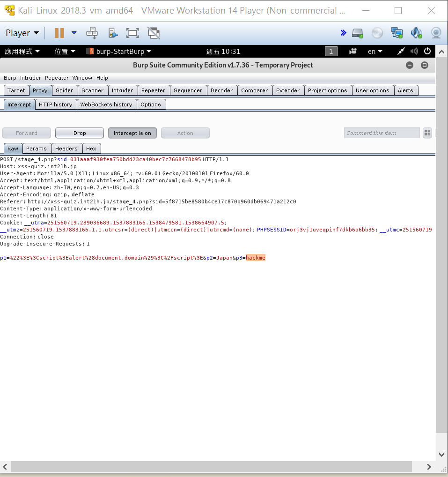Open the Burp menu
Screen dimensions: 448x477
[x=10, y=78]
